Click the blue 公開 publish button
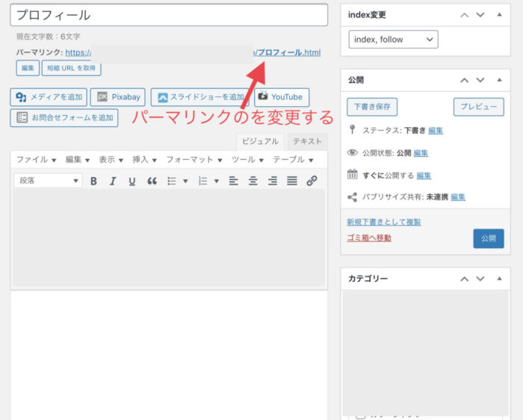 pos(489,238)
